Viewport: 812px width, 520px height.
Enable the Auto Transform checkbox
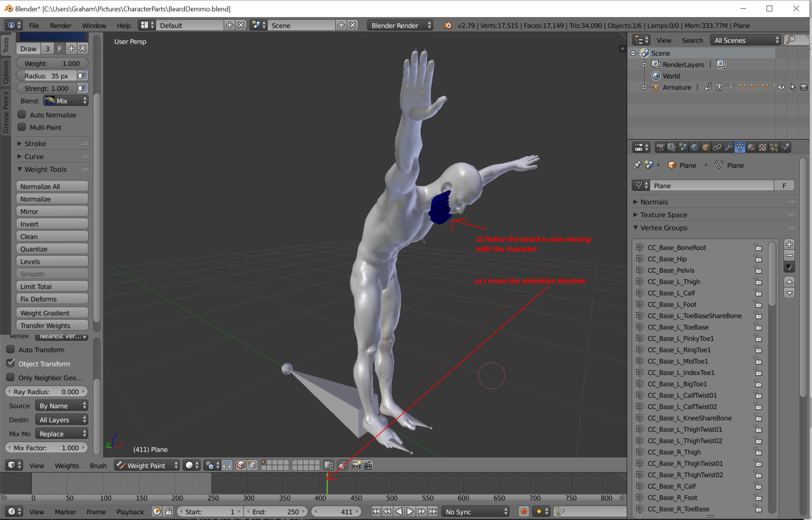point(11,349)
